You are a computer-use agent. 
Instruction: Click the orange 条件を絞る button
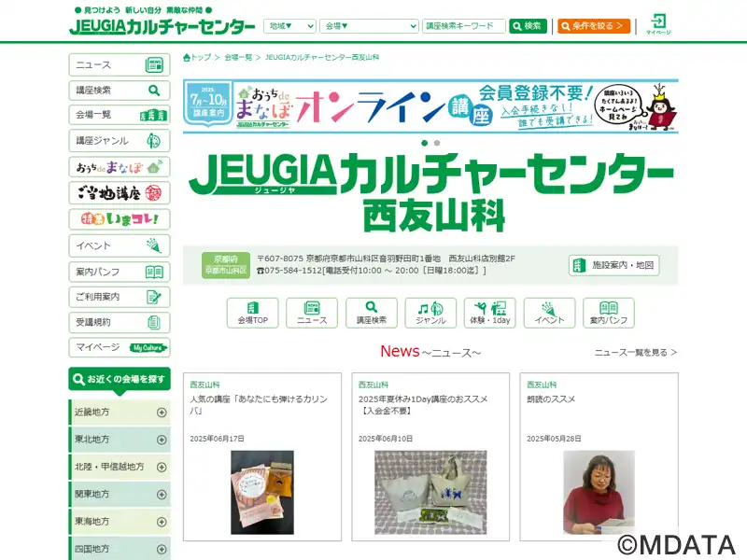click(594, 26)
